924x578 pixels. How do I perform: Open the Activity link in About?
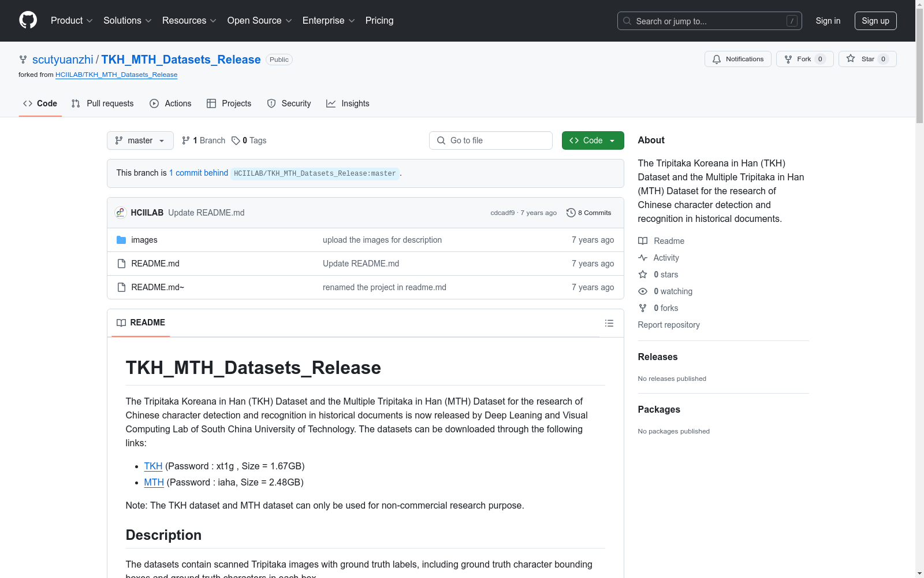(x=658, y=258)
